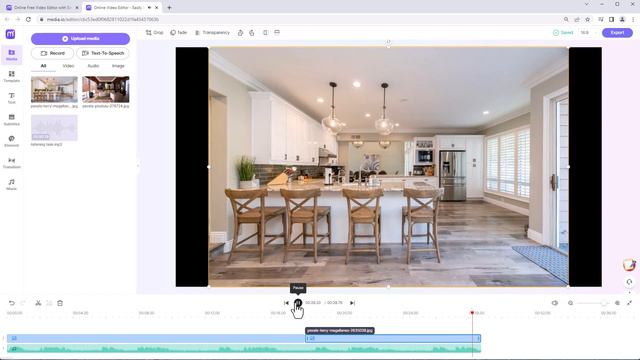Split the clip with the scissors icon
This screenshot has height=360, width=640.
coord(38,303)
